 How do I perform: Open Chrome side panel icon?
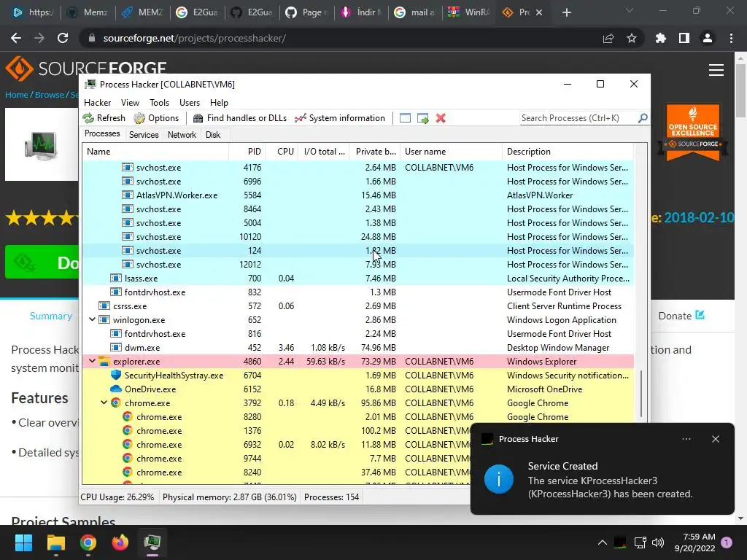[x=684, y=38]
